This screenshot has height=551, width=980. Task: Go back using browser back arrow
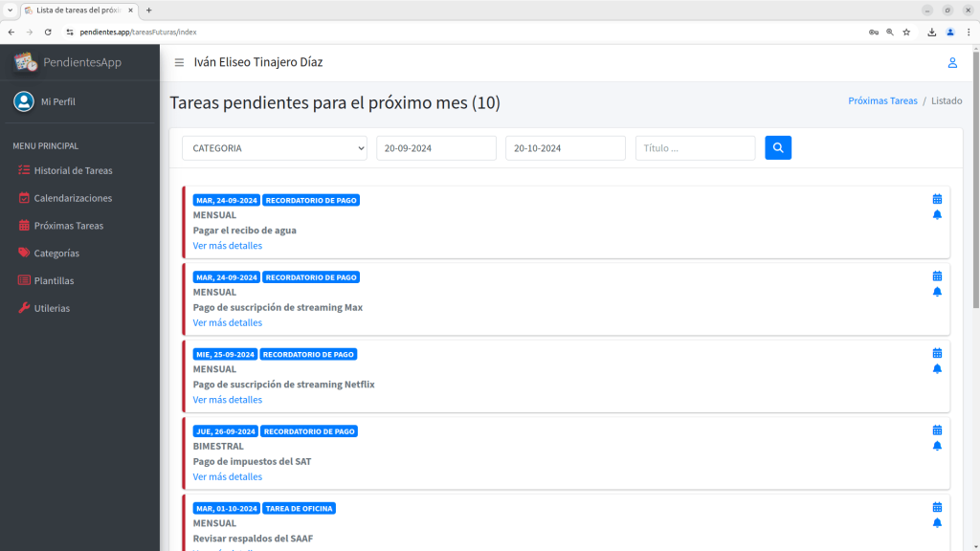click(11, 32)
